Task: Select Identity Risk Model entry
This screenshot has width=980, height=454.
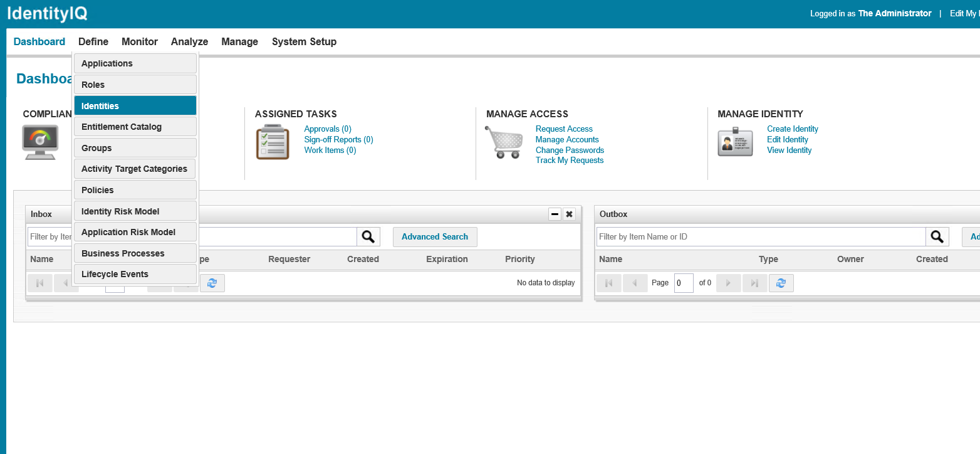Action: pos(135,211)
